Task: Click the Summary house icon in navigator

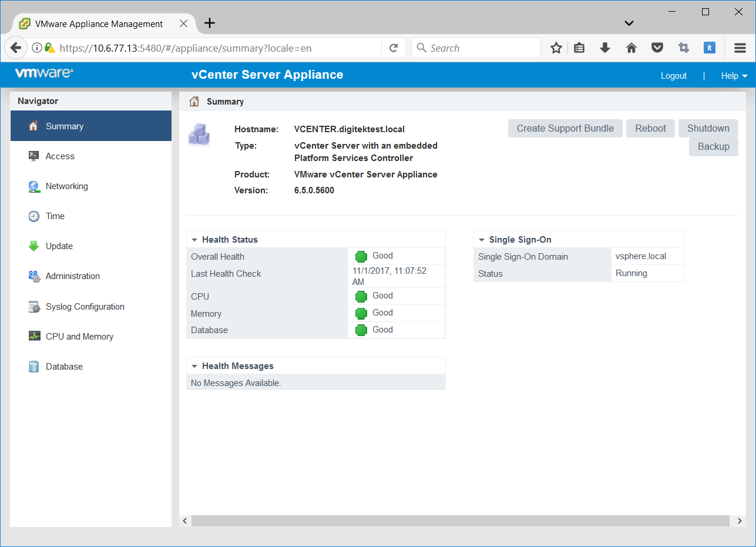Action: point(33,126)
